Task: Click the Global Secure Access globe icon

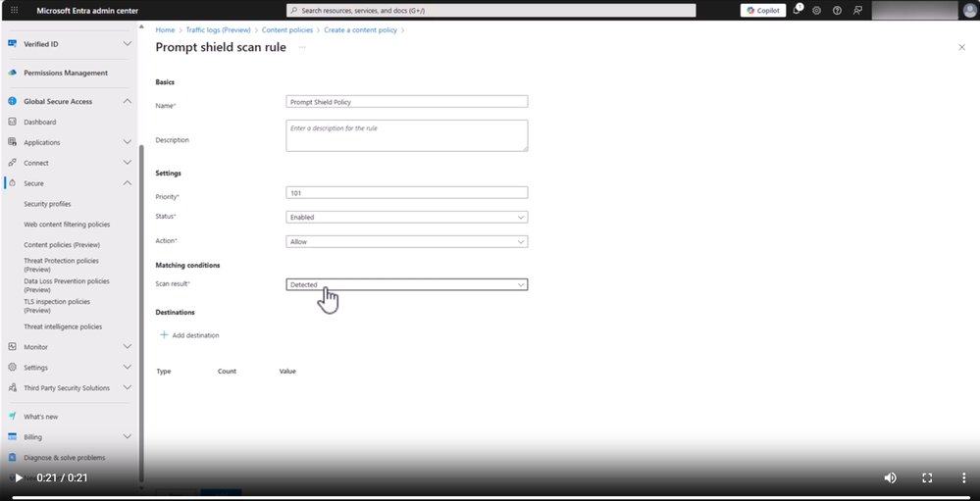Action: coord(12,101)
